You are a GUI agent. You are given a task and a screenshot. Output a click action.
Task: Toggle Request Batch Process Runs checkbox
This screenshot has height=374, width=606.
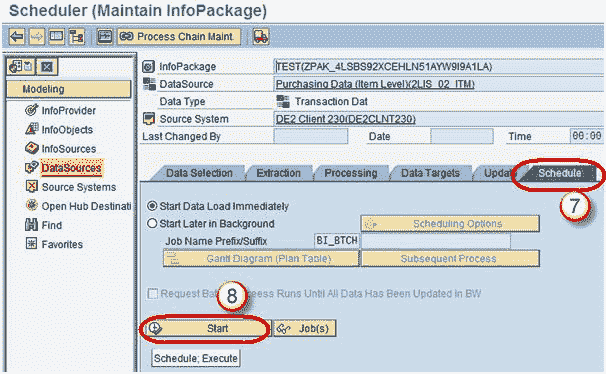153,294
